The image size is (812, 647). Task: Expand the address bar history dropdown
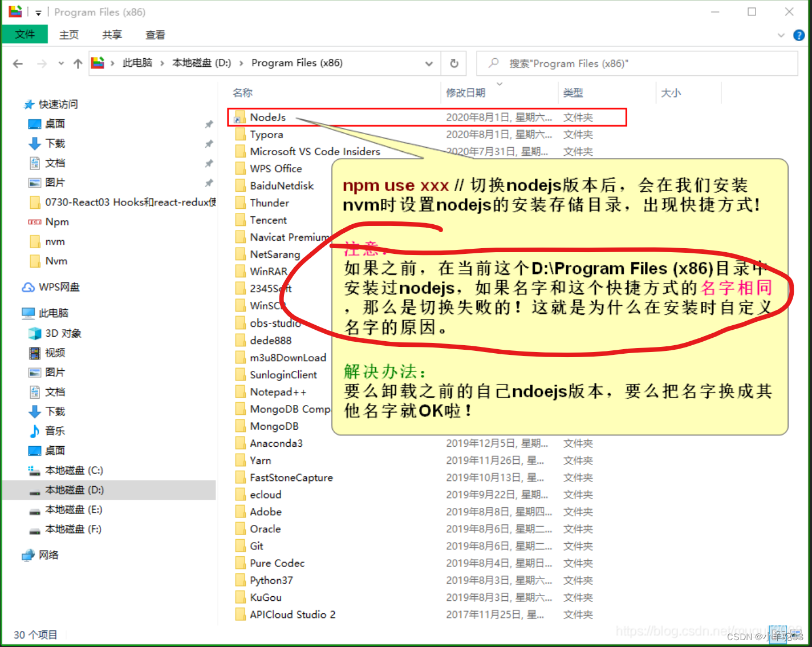429,63
